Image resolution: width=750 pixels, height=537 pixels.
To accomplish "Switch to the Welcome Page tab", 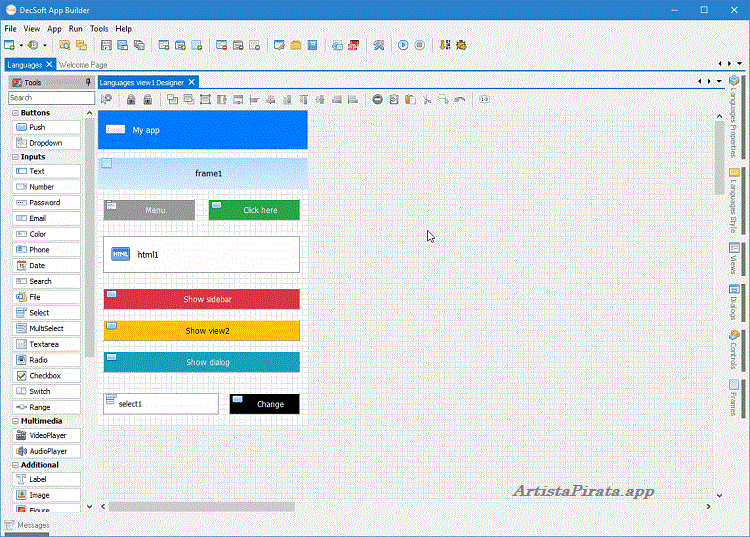I will click(x=84, y=65).
